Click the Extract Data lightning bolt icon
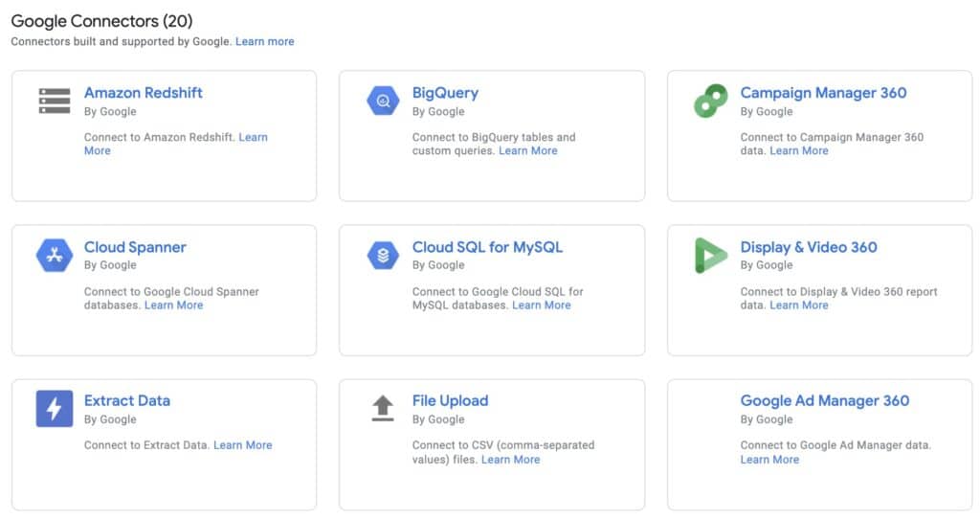The width and height of the screenshot is (980, 520). tap(55, 409)
